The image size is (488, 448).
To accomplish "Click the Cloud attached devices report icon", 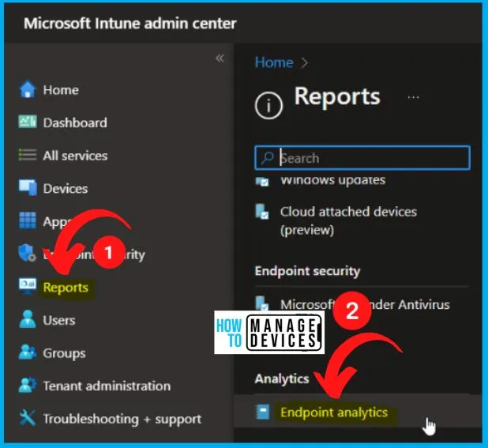I will click(x=262, y=212).
